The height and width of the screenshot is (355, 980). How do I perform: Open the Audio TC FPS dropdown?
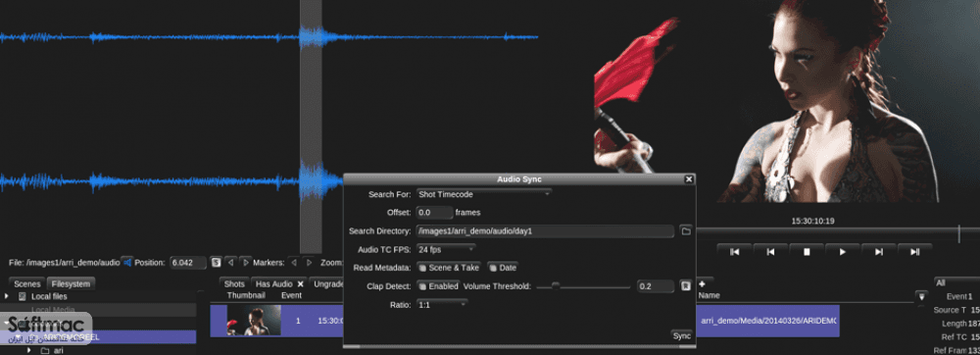click(446, 249)
